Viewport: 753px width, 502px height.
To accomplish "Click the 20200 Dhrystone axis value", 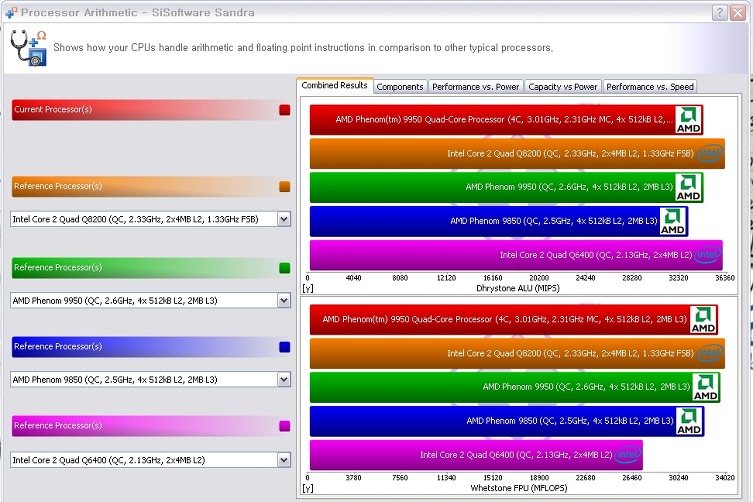I will (539, 278).
